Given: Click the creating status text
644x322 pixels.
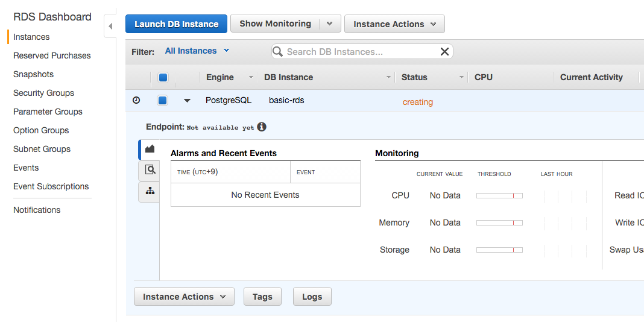Looking at the screenshot, I should pos(418,102).
